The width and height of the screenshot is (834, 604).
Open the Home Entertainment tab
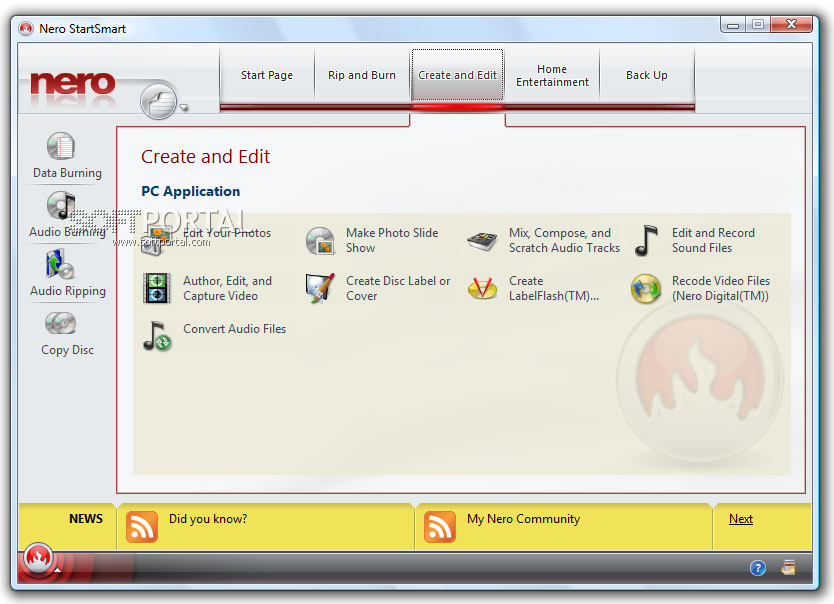[552, 75]
